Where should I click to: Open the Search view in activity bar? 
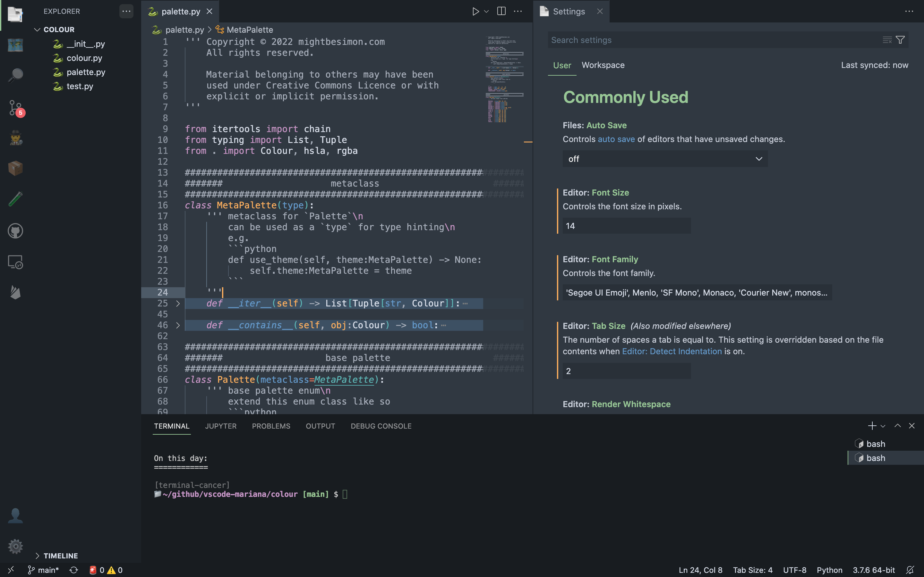[x=15, y=75]
